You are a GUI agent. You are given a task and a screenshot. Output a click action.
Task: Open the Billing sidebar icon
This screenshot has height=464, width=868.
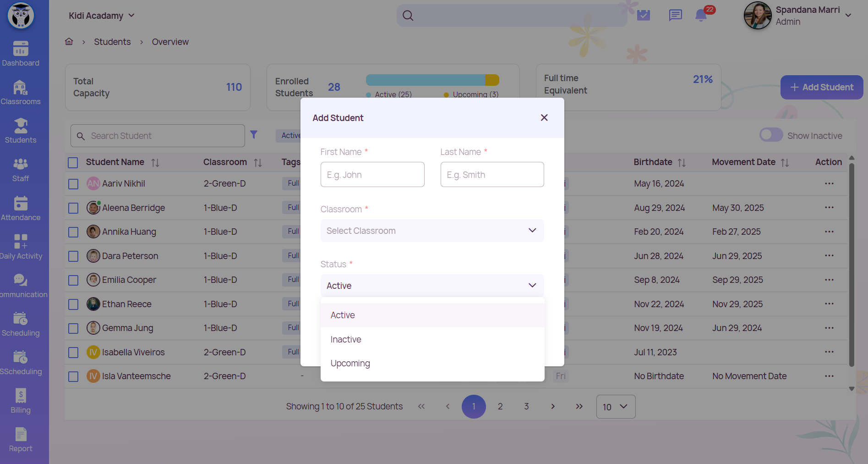[x=21, y=401]
